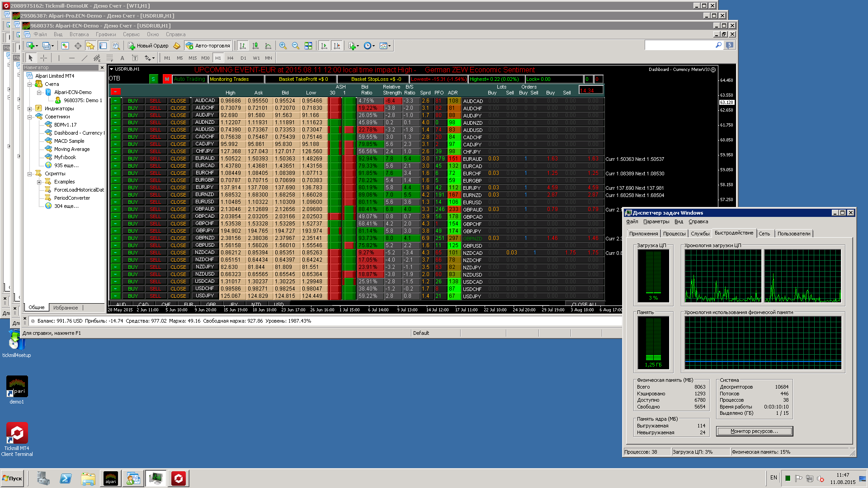
Task: Click the EN language indicator in tray
Action: (x=774, y=478)
